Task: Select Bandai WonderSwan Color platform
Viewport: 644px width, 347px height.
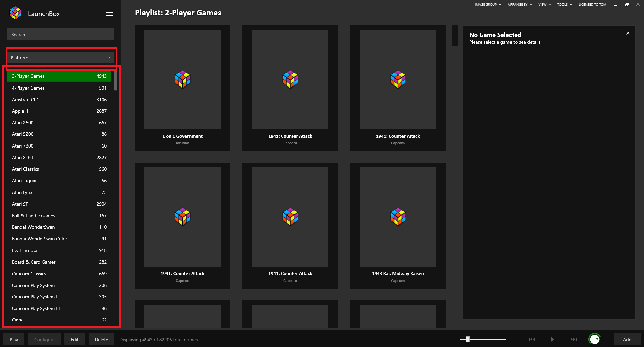Action: [59, 239]
